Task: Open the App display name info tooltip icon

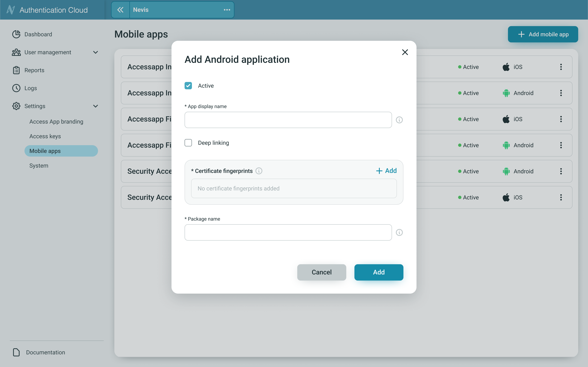Action: tap(399, 120)
